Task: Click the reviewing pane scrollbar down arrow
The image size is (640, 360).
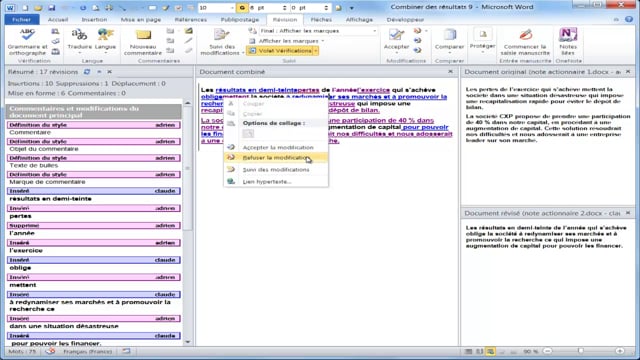Action: point(187,342)
